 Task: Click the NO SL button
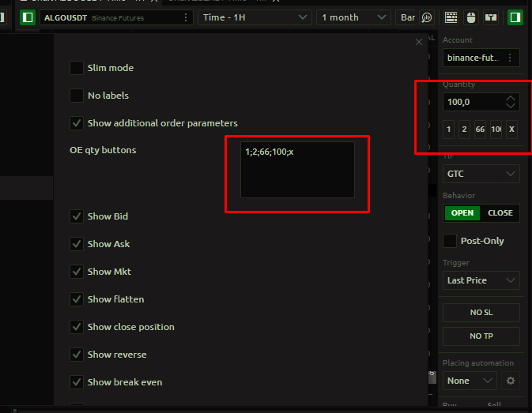tap(481, 313)
